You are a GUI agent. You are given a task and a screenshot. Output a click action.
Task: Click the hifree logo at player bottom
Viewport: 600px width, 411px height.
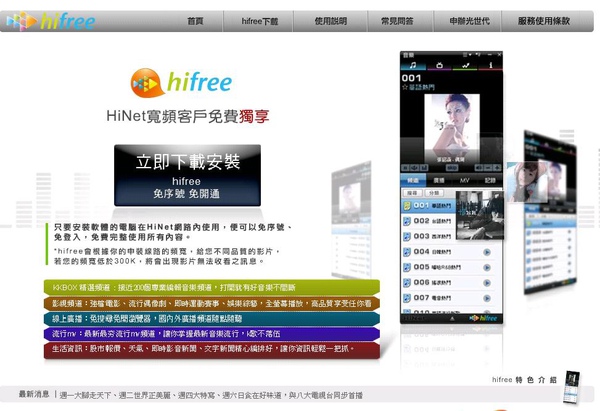point(484,318)
